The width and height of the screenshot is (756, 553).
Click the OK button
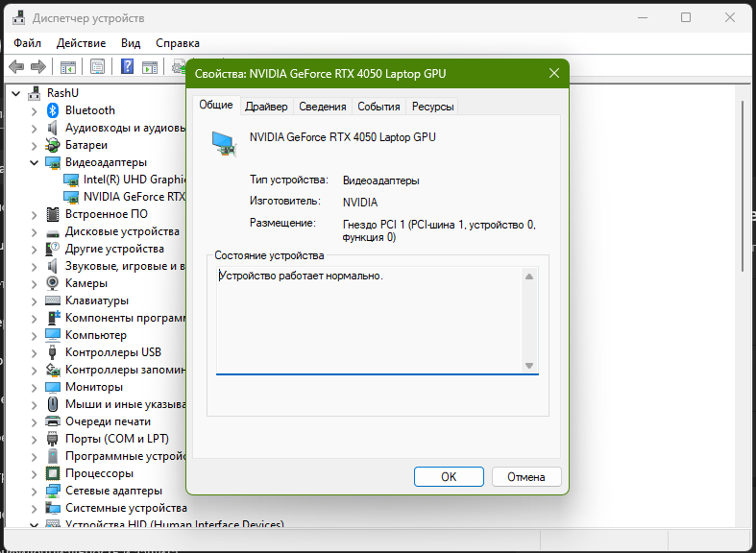pyautogui.click(x=449, y=476)
